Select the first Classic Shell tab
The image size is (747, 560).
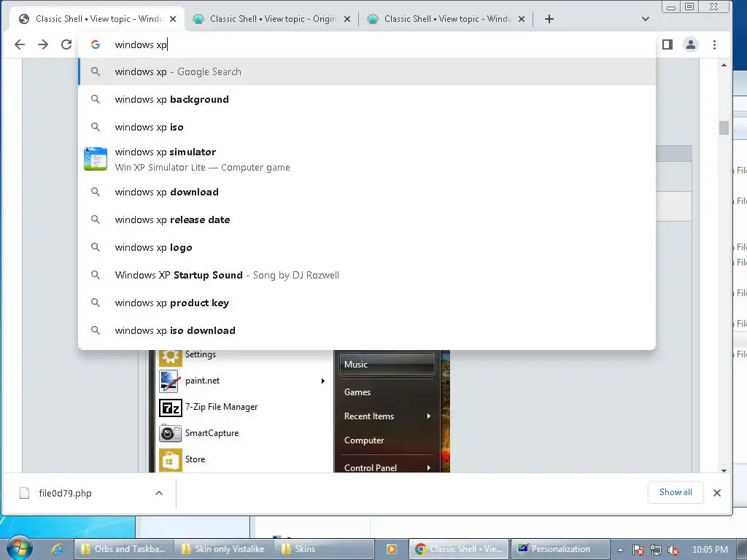pos(98,19)
